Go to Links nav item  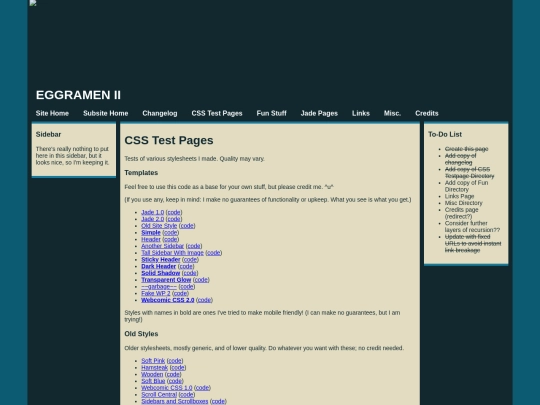(x=361, y=113)
